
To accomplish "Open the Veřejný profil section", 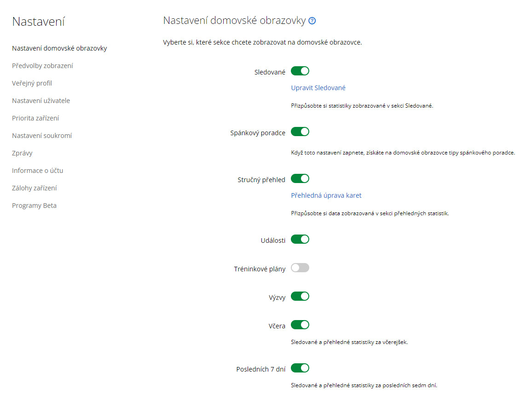I will (32, 83).
